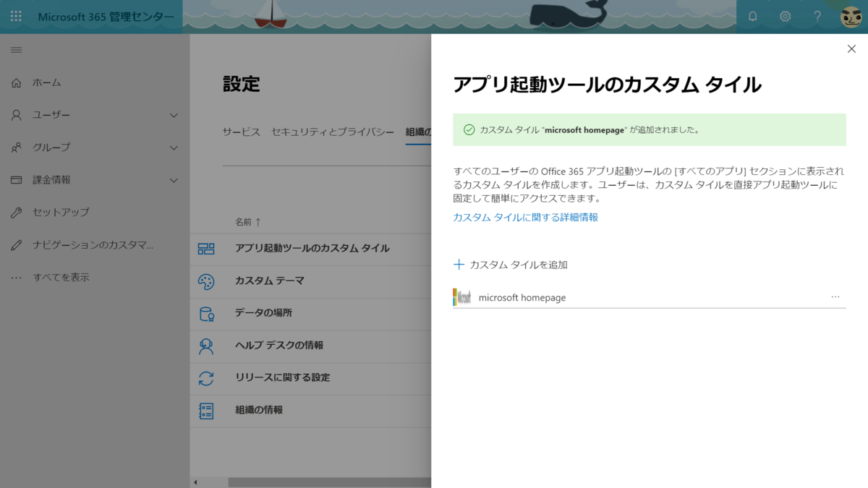Viewport: 868px width, 488px height.
Task: Click the custom theme palette icon
Action: pos(206,281)
